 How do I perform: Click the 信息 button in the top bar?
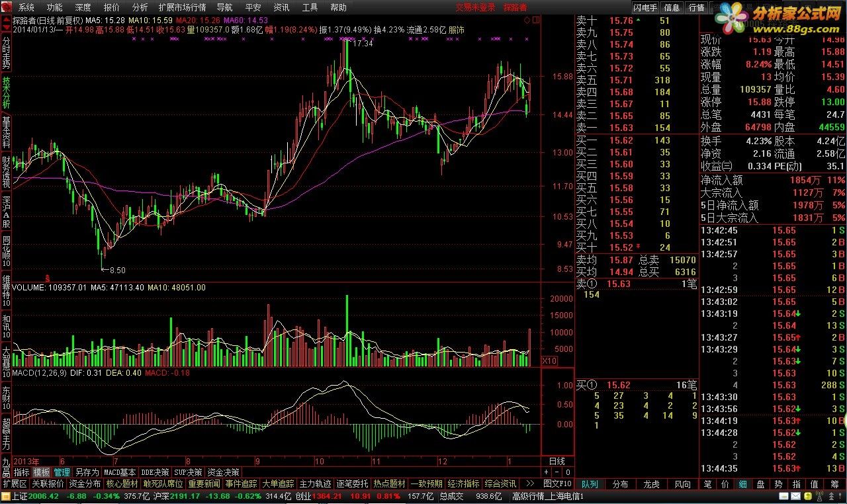point(672,8)
